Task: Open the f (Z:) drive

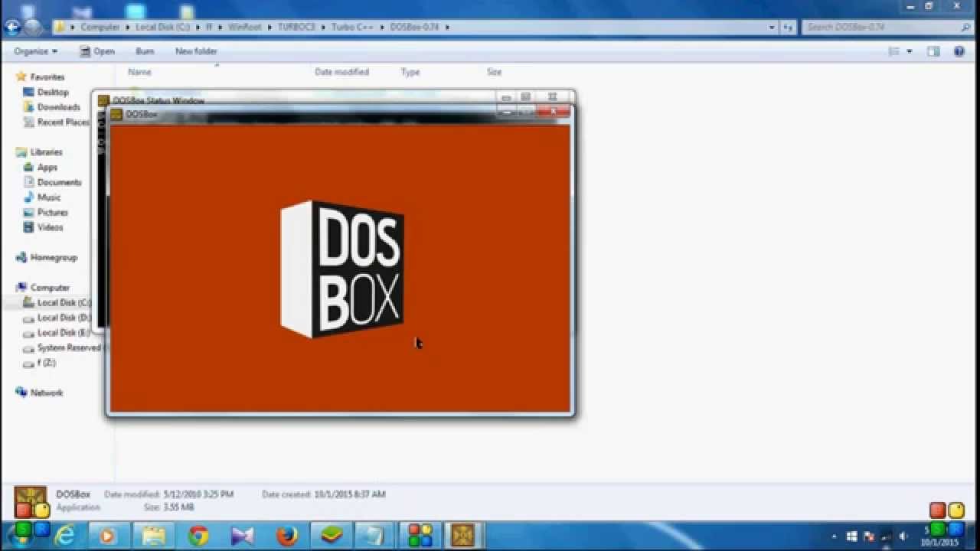Action: 47,363
